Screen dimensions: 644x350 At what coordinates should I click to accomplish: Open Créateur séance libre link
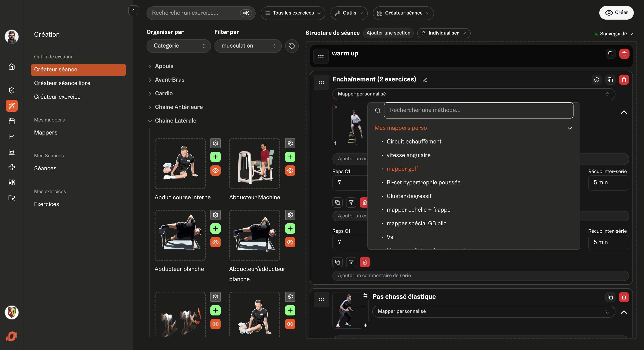pos(62,83)
